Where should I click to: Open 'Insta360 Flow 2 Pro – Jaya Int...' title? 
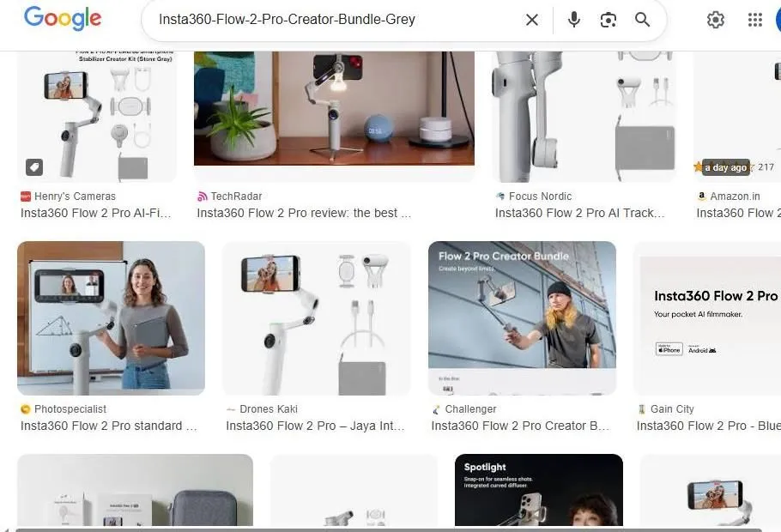coord(315,426)
